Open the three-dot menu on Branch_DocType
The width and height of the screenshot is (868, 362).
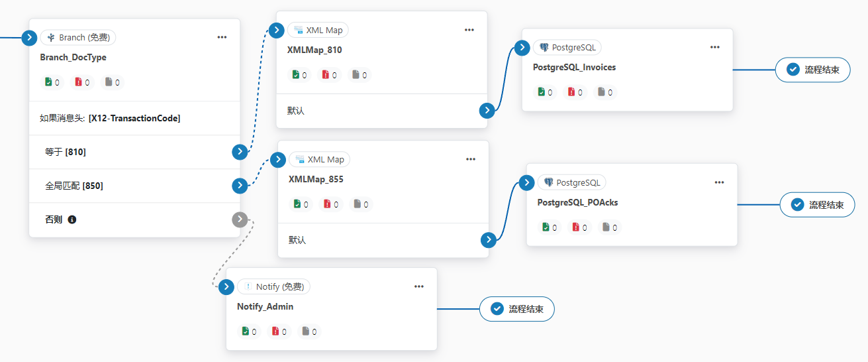pyautogui.click(x=222, y=37)
